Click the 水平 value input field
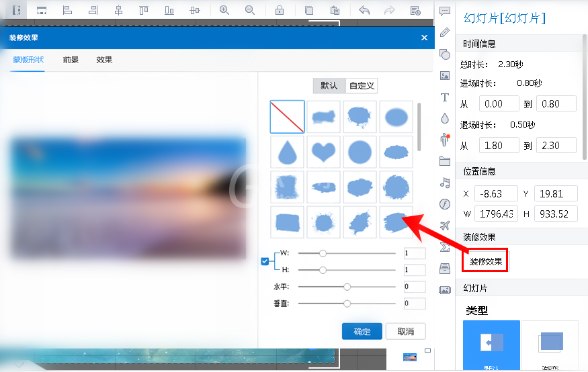Image resolution: width=588 pixels, height=372 pixels. pos(415,287)
